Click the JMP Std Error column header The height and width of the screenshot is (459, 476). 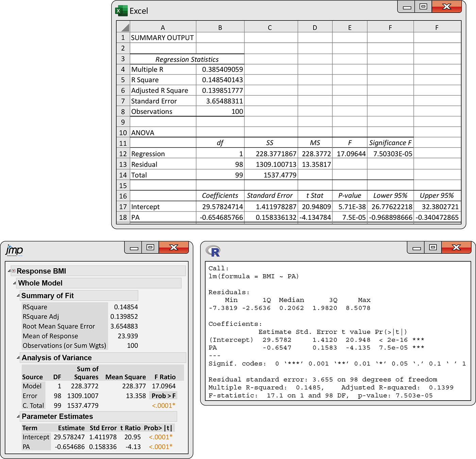[103, 428]
